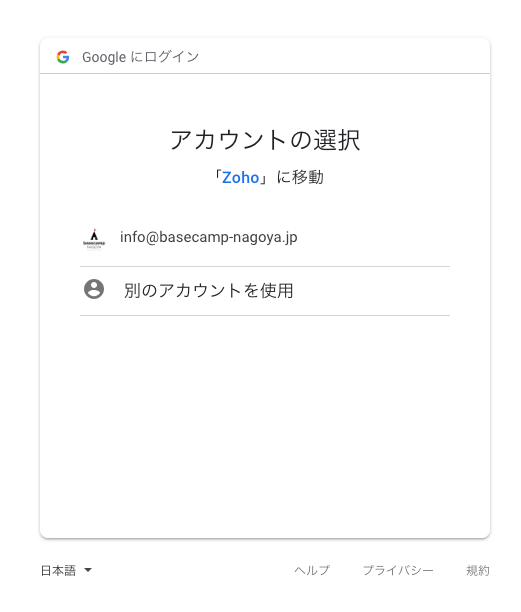Open the 日本語 language selector
Image resolution: width=521 pixels, height=612 pixels.
66,570
